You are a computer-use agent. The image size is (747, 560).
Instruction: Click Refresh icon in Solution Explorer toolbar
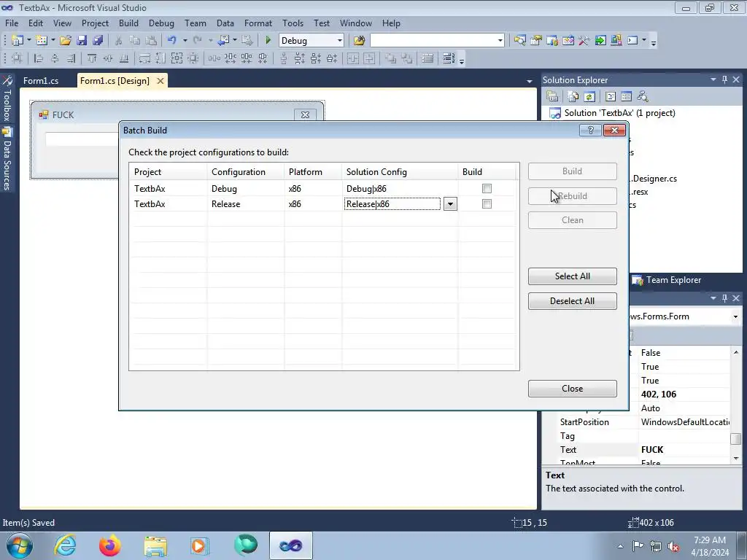tap(589, 97)
